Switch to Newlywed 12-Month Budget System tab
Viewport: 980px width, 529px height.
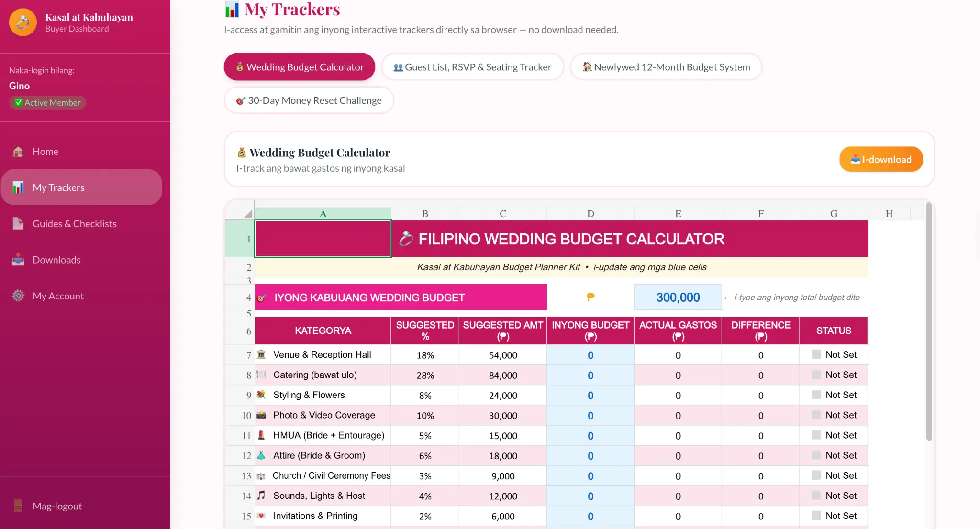(666, 67)
